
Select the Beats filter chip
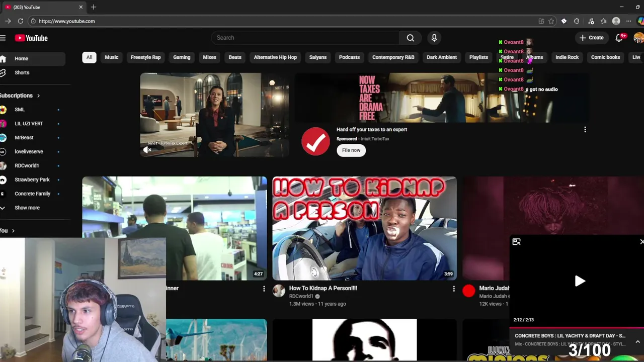pos(235,57)
